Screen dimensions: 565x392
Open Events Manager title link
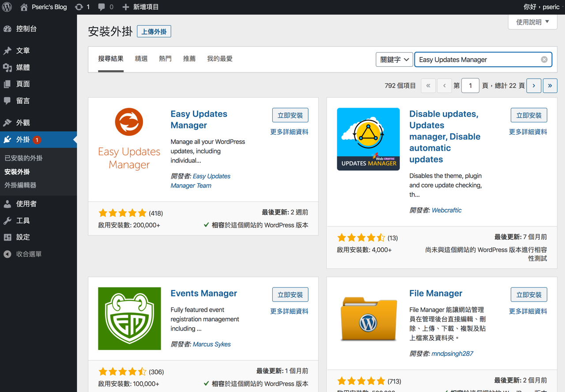[x=204, y=294]
